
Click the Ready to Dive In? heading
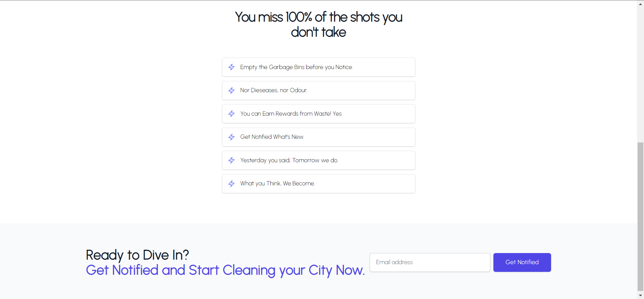point(137,255)
